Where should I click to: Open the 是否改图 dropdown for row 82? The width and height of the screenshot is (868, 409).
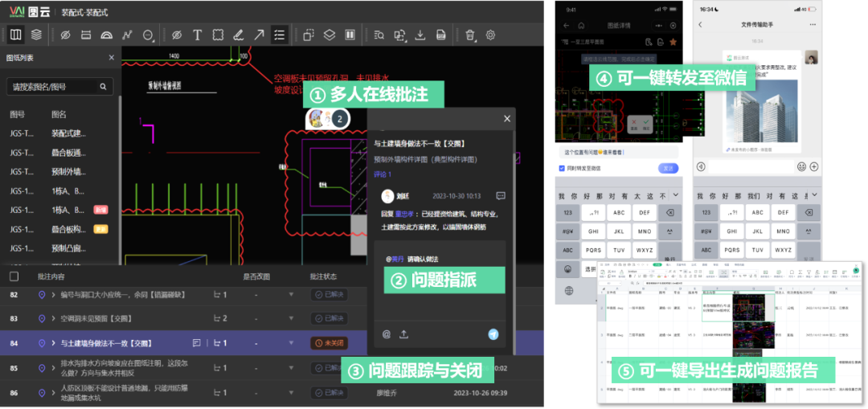[x=292, y=295]
